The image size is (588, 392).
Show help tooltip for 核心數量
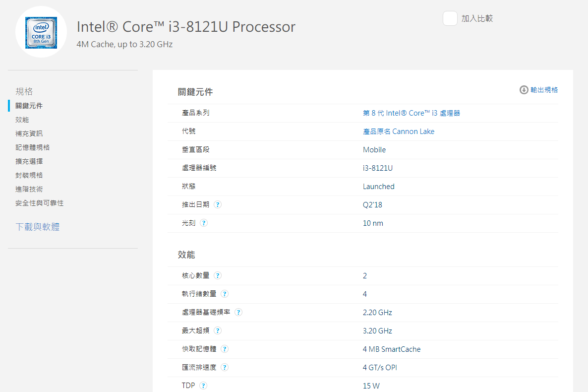tap(218, 275)
